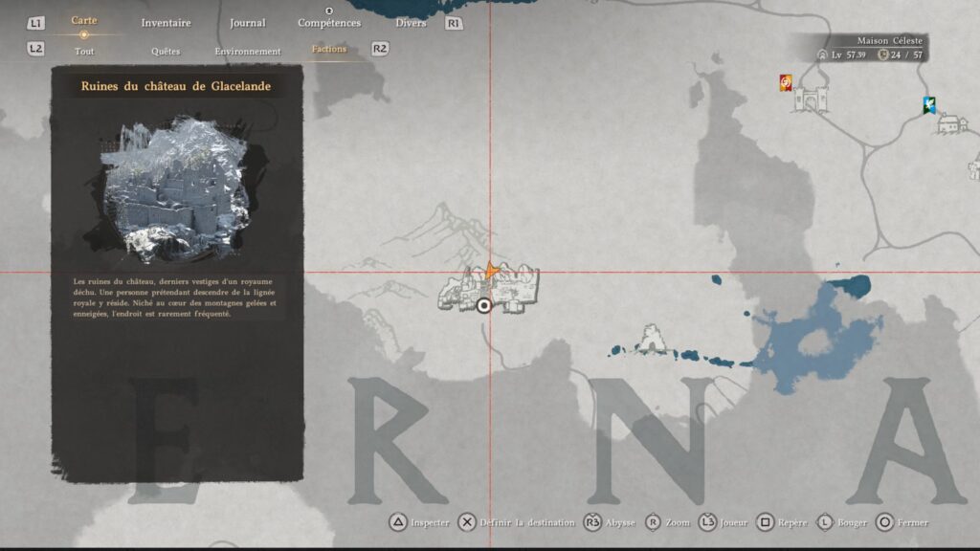Viewport: 980px width, 551px height.
Task: Click the blue bird banner icon
Action: pyautogui.click(x=928, y=104)
